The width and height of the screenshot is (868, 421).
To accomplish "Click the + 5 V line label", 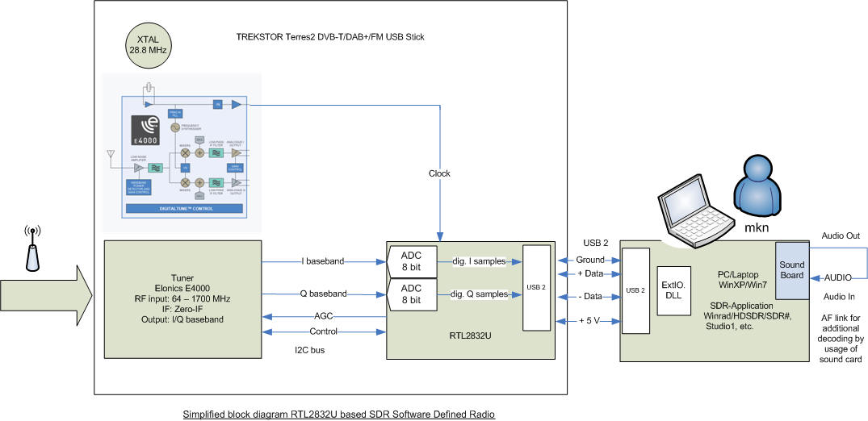I will pos(589,320).
